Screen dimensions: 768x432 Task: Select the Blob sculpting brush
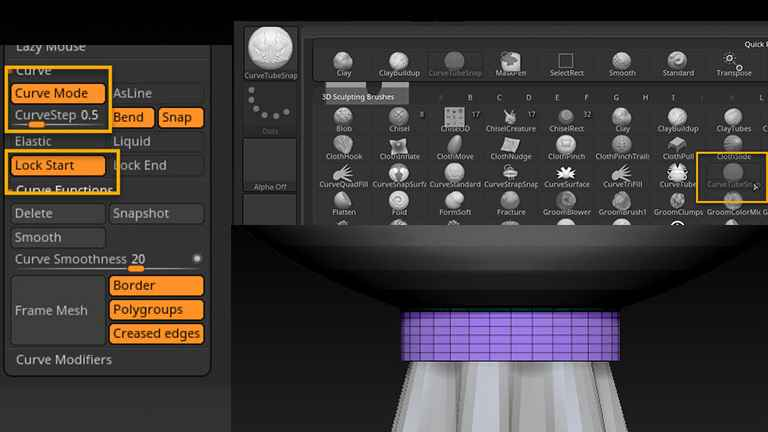343,120
